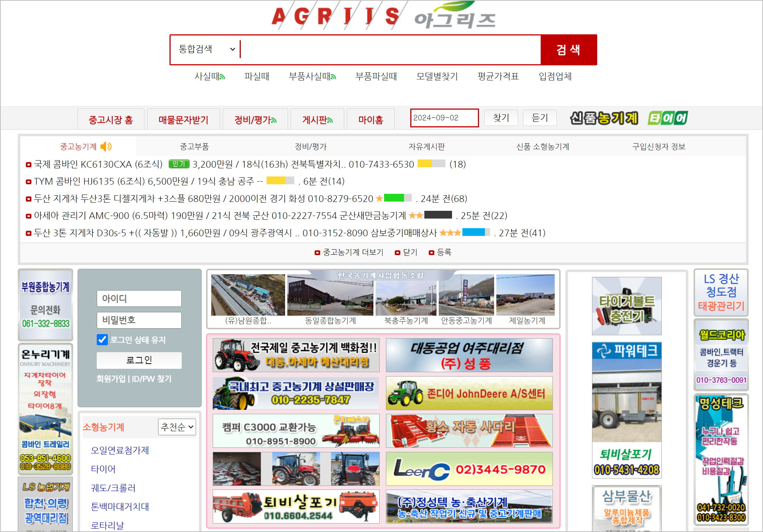Toggle the 로그인 상태 유지 checkbox
The height and width of the screenshot is (532, 763).
102,340
